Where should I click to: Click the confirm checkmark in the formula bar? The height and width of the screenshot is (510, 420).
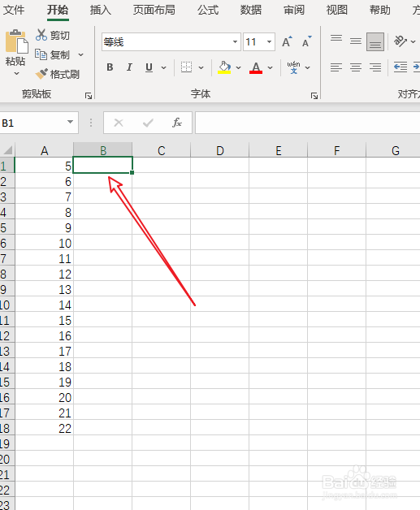[x=148, y=123]
